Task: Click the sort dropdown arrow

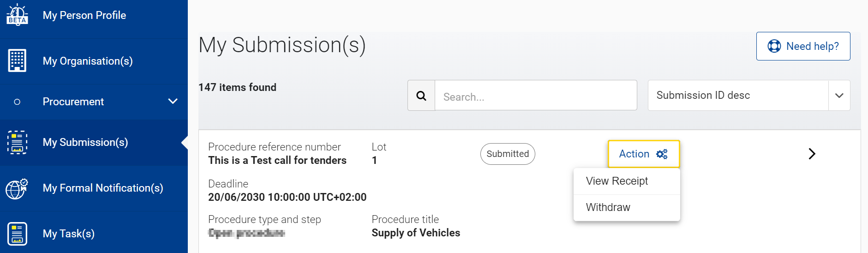Action: (x=839, y=96)
